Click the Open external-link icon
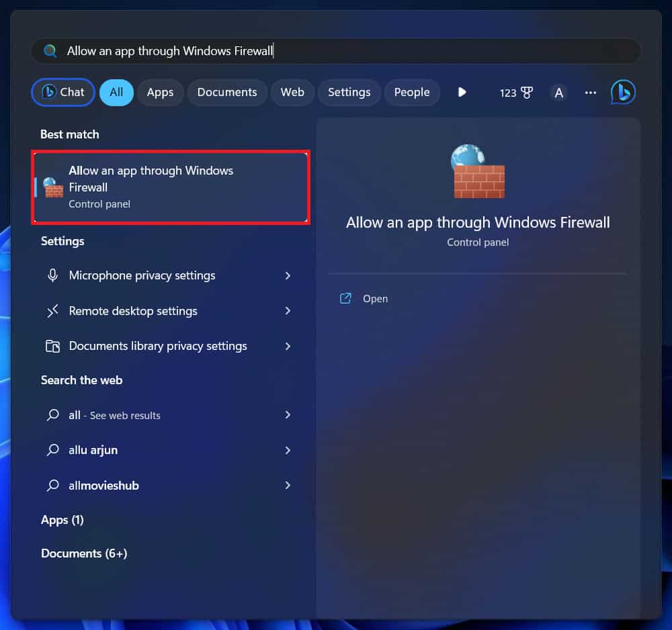The height and width of the screenshot is (630, 672). point(345,298)
